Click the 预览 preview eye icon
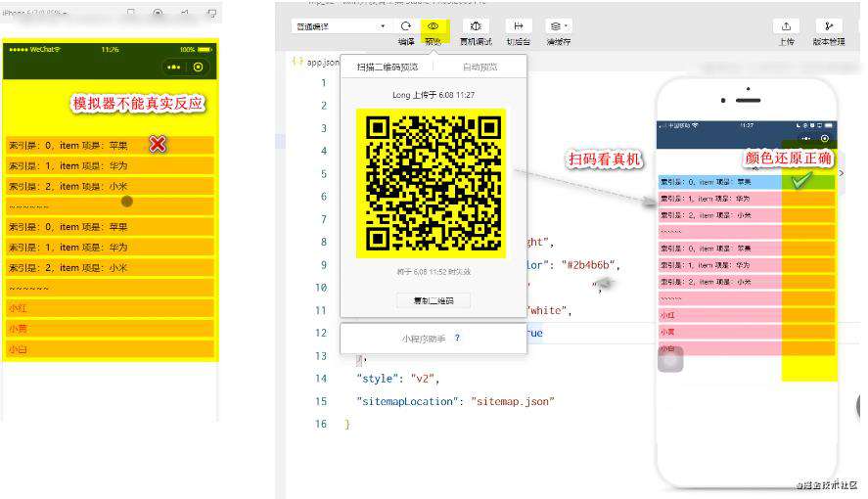The image size is (868, 499). tap(433, 26)
